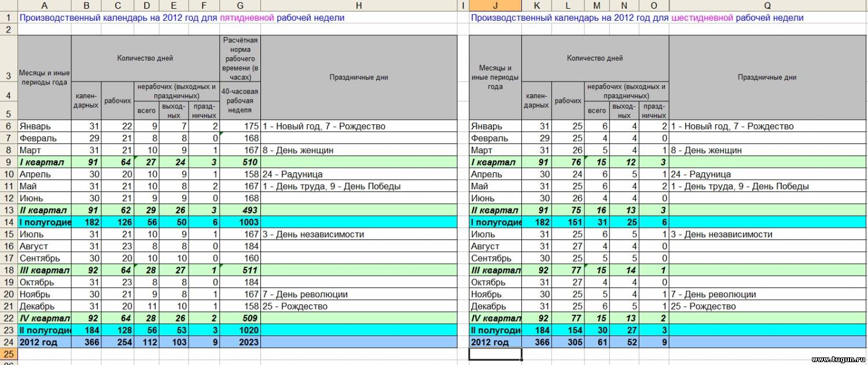Select 'Февраль' cell in column A

coord(45,138)
